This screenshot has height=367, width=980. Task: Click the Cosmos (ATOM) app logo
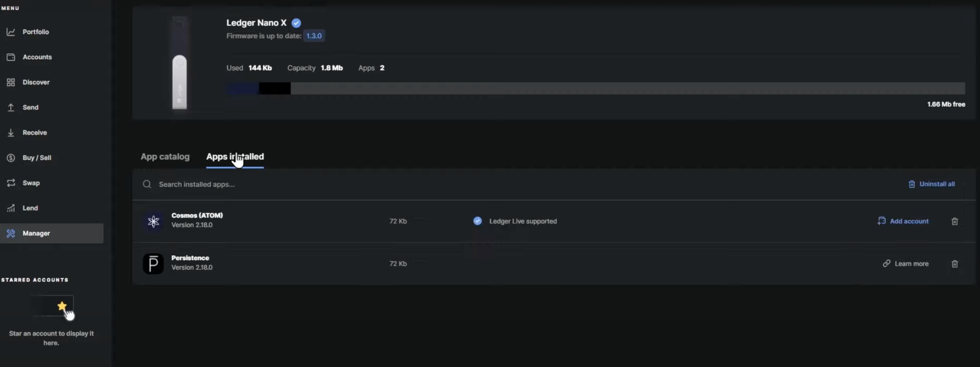[x=153, y=221]
